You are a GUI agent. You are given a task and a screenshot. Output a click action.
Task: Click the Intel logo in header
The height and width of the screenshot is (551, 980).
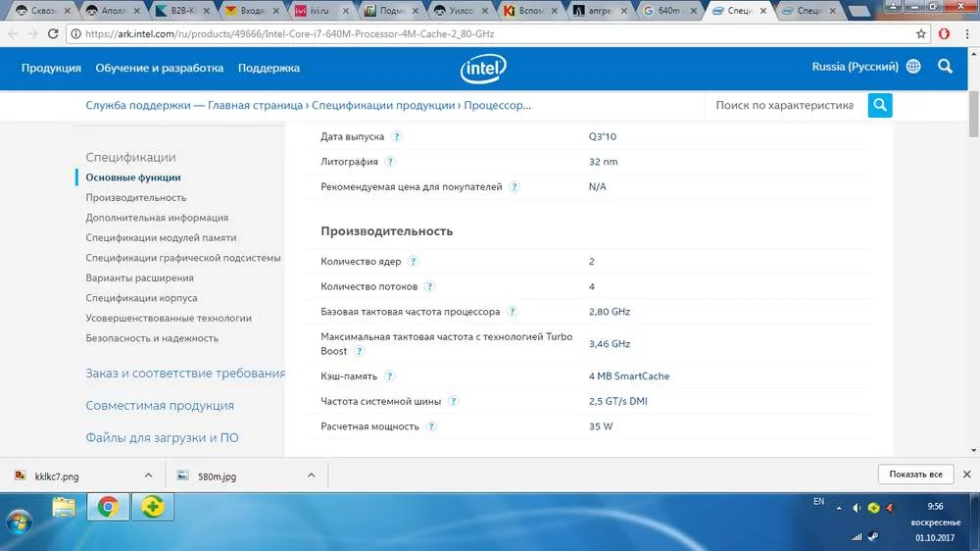tap(482, 68)
